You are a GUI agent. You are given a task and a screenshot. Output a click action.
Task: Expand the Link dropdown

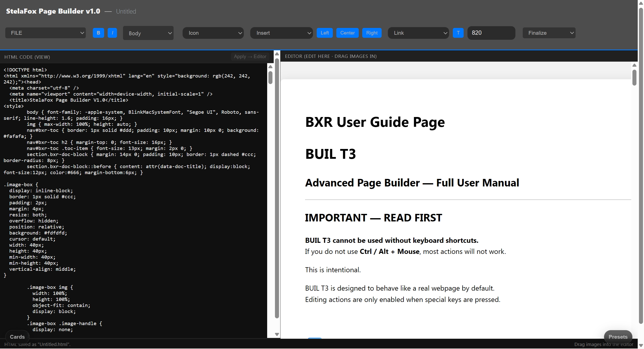click(x=418, y=33)
